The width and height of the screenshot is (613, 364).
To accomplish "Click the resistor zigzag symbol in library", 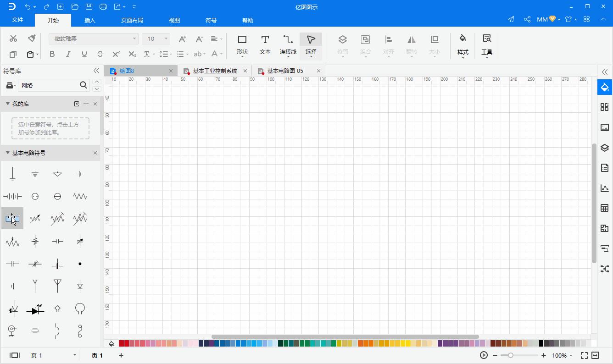I will [80, 196].
